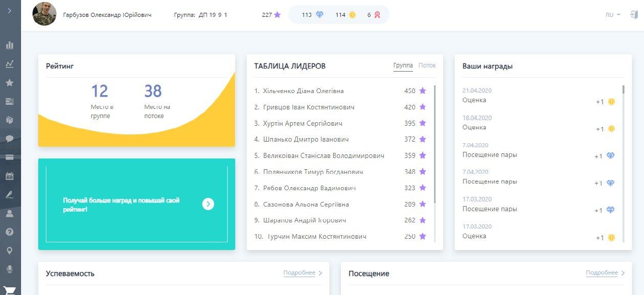This screenshot has width=644, height=295.
Task: Click the blue diamond icon in header
Action: tap(319, 15)
